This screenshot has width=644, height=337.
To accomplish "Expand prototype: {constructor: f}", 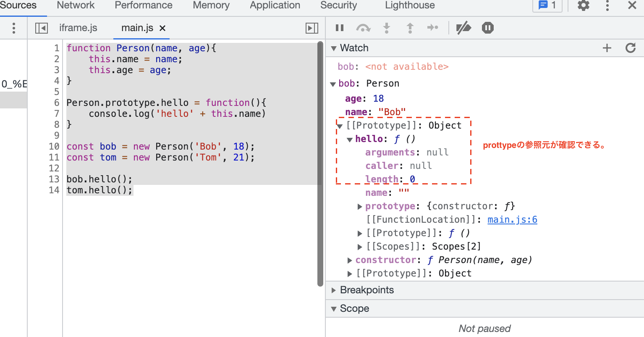I will pyautogui.click(x=360, y=206).
